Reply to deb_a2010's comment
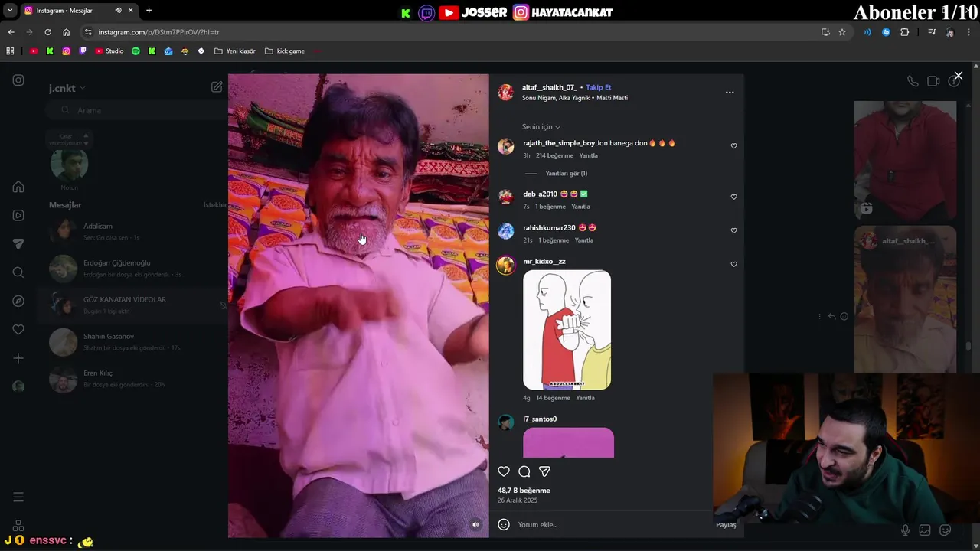Image resolution: width=980 pixels, height=551 pixels. coord(580,207)
